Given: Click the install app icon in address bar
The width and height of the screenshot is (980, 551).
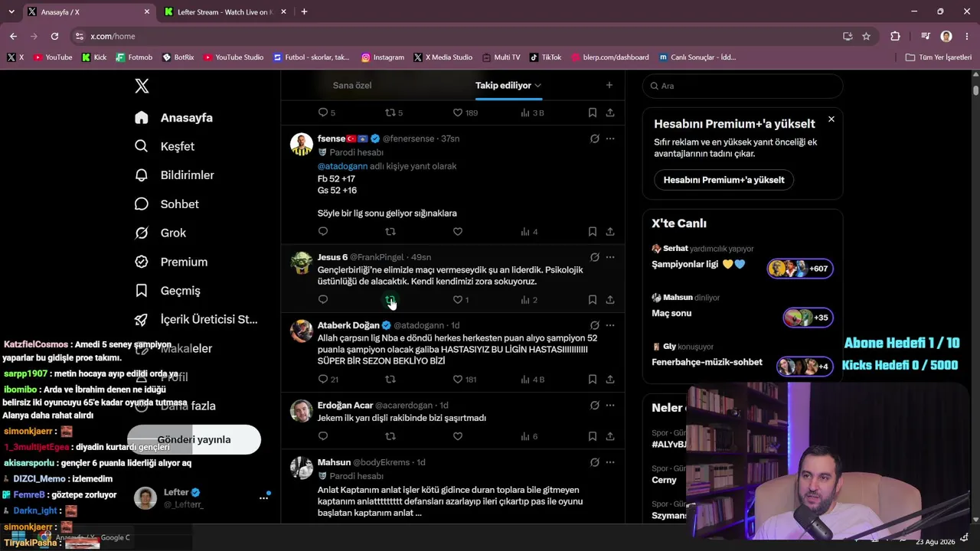Looking at the screenshot, I should (x=848, y=36).
